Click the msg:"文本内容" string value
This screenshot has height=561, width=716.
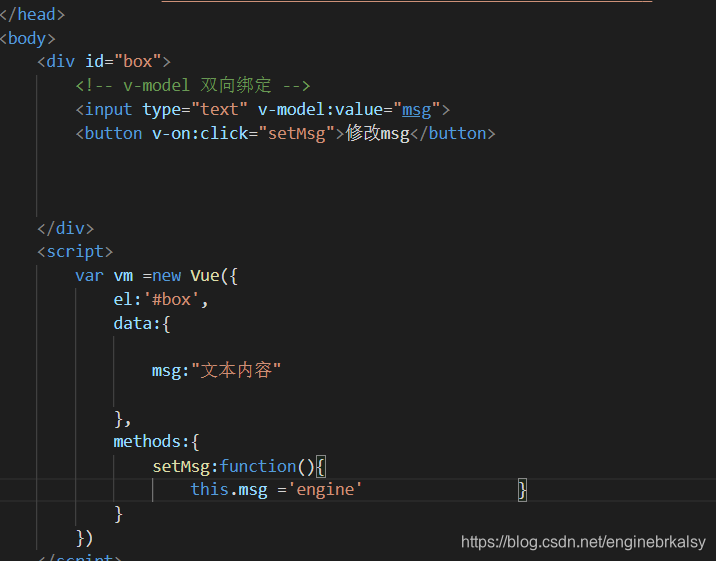(x=236, y=370)
